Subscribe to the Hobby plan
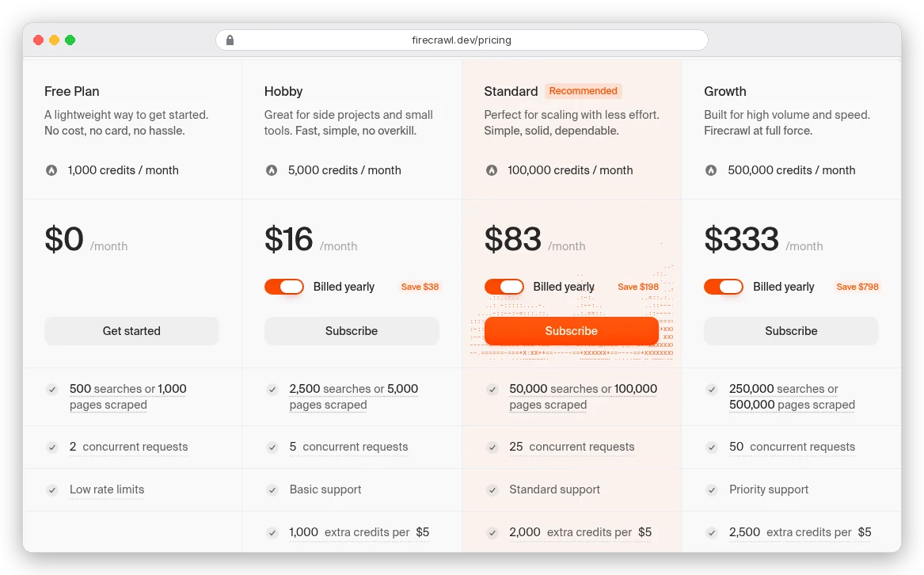 (352, 331)
